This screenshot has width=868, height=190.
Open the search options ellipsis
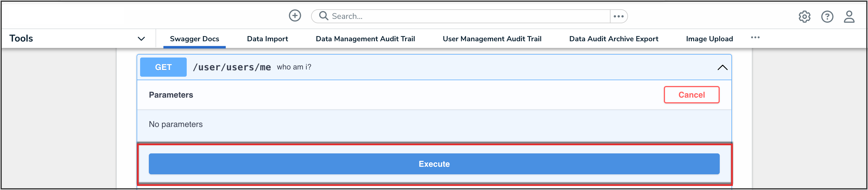tap(619, 16)
